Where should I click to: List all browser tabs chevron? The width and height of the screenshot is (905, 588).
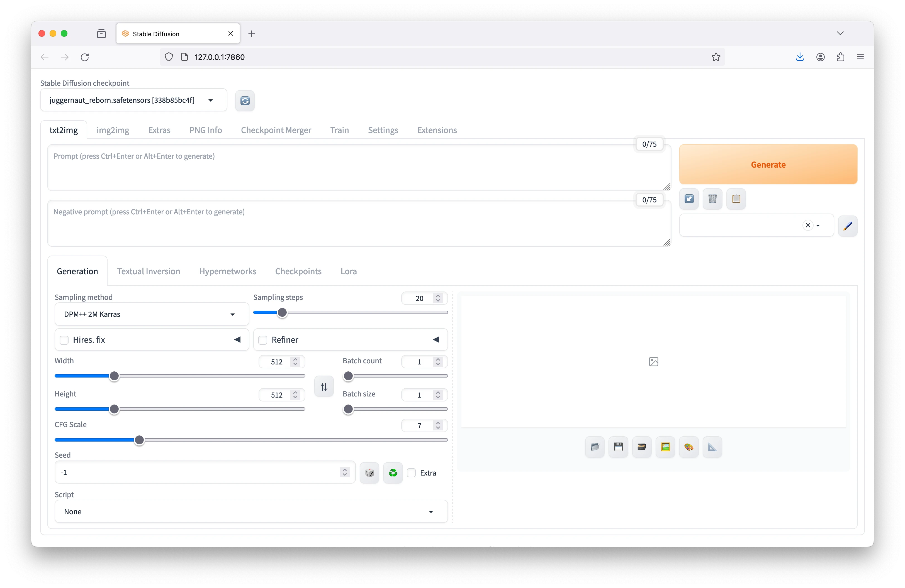(x=840, y=33)
